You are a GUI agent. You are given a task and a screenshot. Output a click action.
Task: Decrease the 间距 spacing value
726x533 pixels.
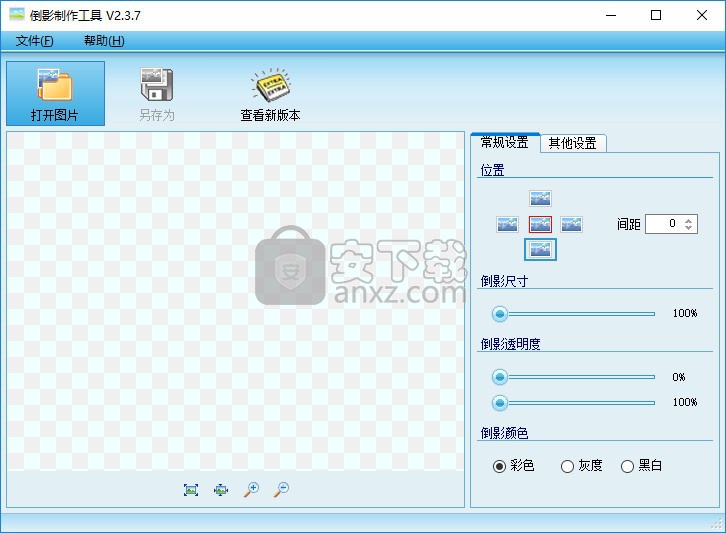688,228
